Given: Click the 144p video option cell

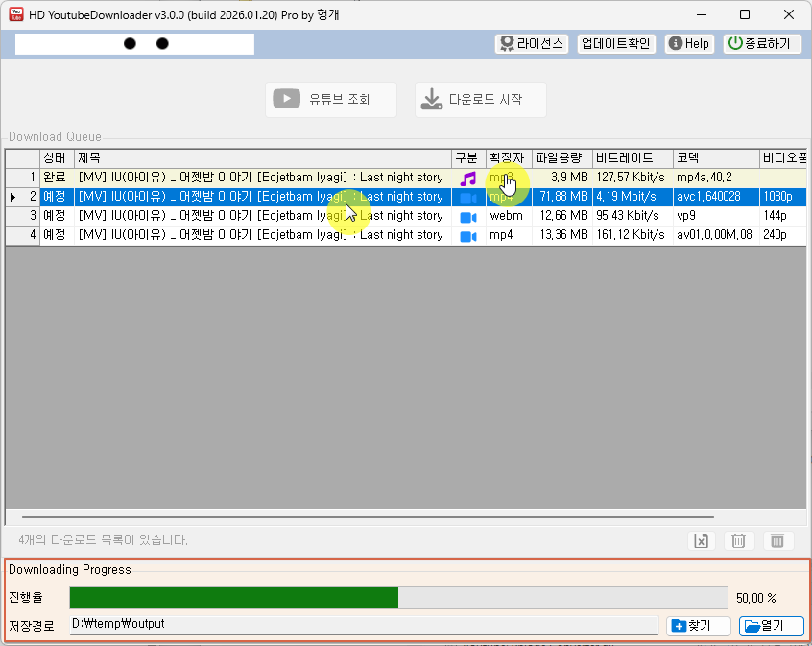Looking at the screenshot, I should pos(782,216).
